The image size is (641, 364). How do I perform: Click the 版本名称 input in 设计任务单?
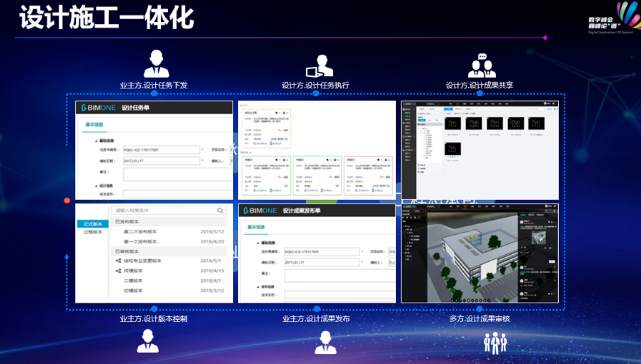tap(177, 194)
